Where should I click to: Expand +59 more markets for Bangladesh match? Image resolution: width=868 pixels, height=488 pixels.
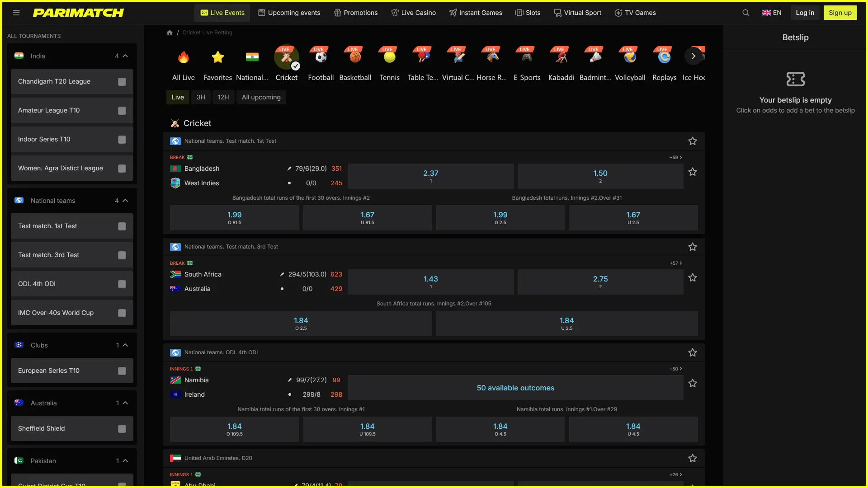676,157
